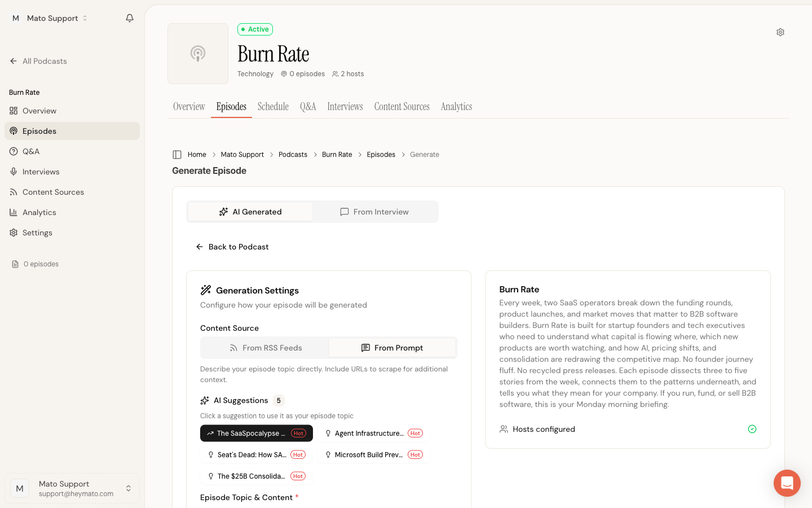The image size is (812, 508).
Task: Click the Burn Rate podcast cover thumbnail
Action: click(x=198, y=54)
